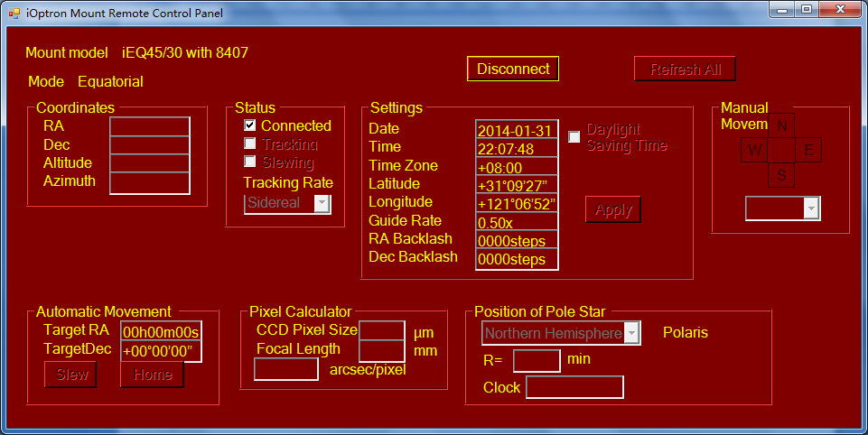Click the Azimuth coordinate field
The width and height of the screenshot is (868, 435).
[x=150, y=183]
